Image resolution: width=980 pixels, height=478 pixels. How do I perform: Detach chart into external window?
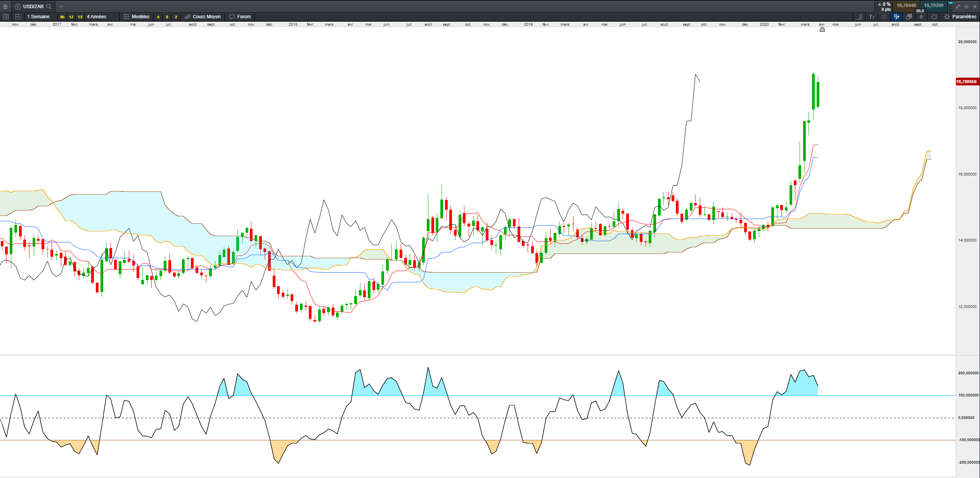(966, 7)
